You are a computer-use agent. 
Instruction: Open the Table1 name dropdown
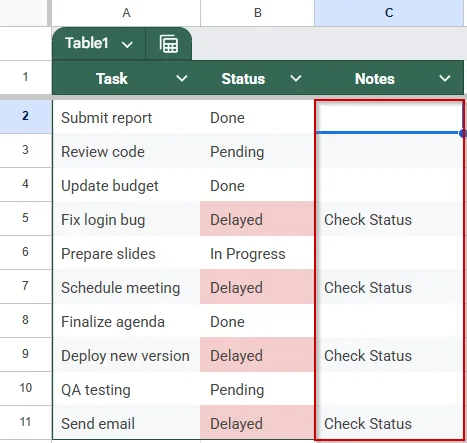pyautogui.click(x=127, y=44)
